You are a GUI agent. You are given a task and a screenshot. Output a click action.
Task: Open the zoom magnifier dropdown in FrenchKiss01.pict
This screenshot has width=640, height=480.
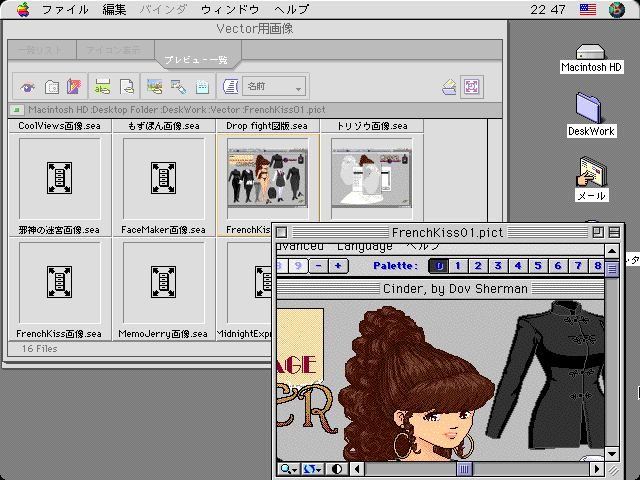coord(289,469)
